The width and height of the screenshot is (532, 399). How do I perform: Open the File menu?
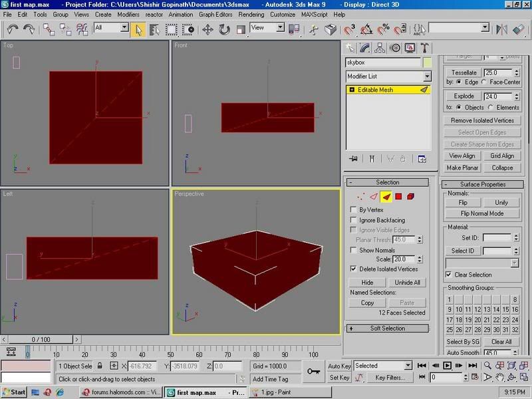pyautogui.click(x=7, y=15)
